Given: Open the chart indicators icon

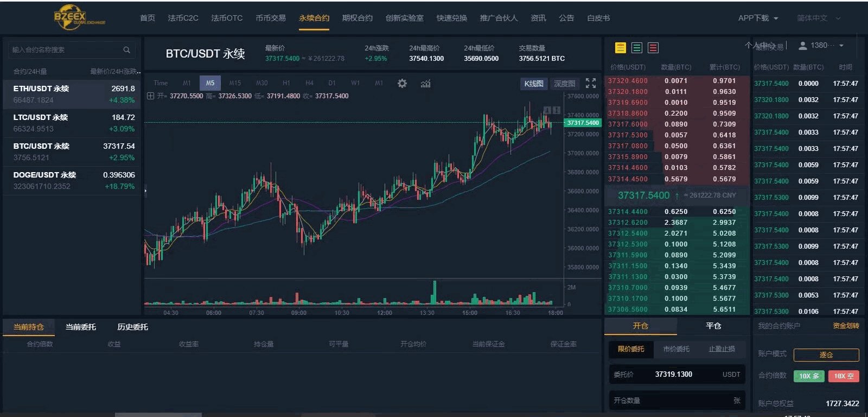Looking at the screenshot, I should pos(426,83).
